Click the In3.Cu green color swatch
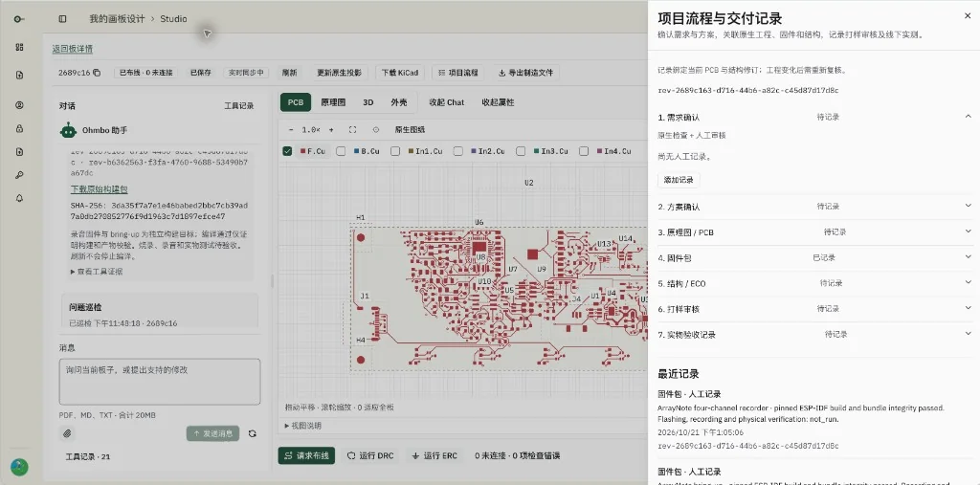980x485 pixels. pyautogui.click(x=536, y=151)
